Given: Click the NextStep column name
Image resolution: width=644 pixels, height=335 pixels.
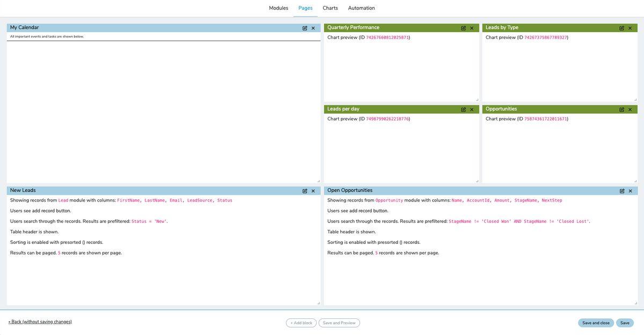Looking at the screenshot, I should [x=552, y=200].
